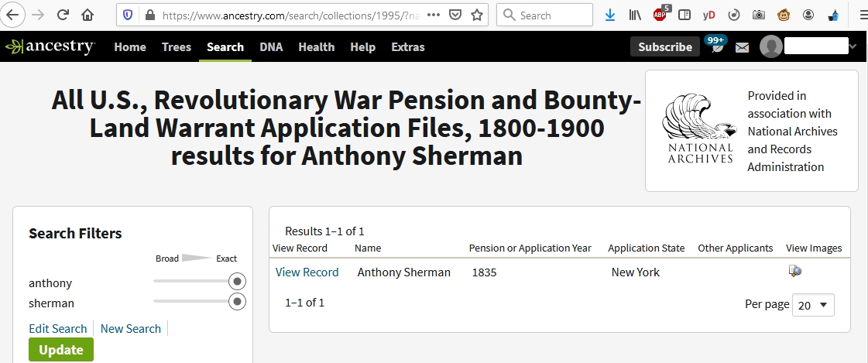Open the page actions three-dot menu
868x363 pixels.
click(x=434, y=15)
